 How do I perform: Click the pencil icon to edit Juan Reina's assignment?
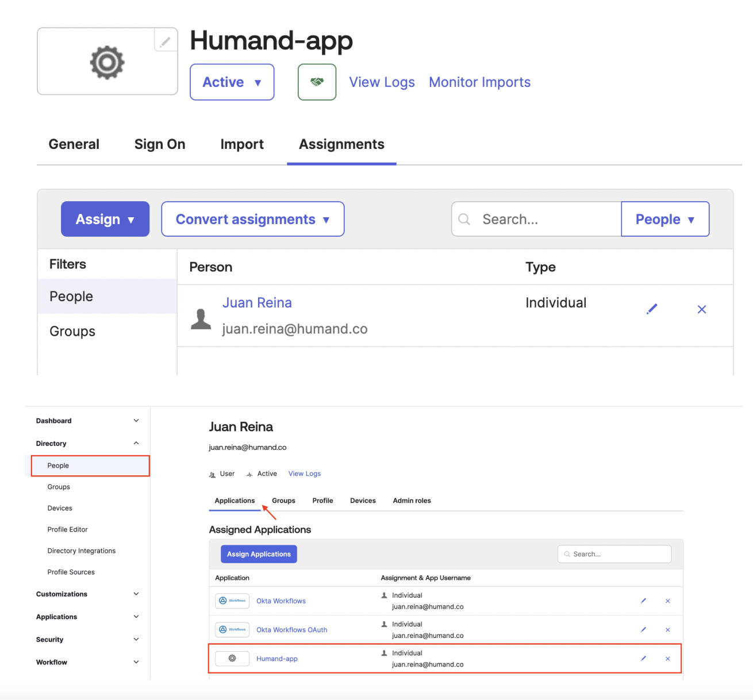pyautogui.click(x=652, y=309)
